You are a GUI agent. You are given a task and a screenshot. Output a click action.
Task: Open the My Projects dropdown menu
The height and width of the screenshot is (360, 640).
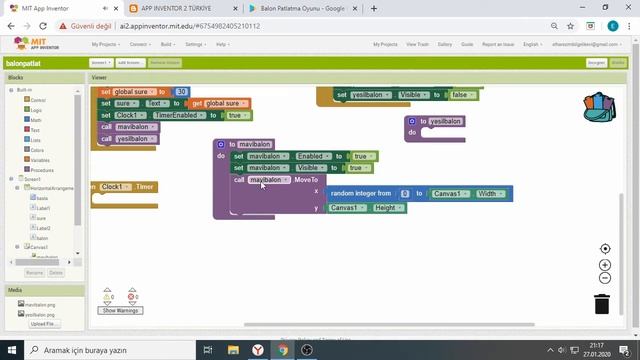[x=105, y=44]
